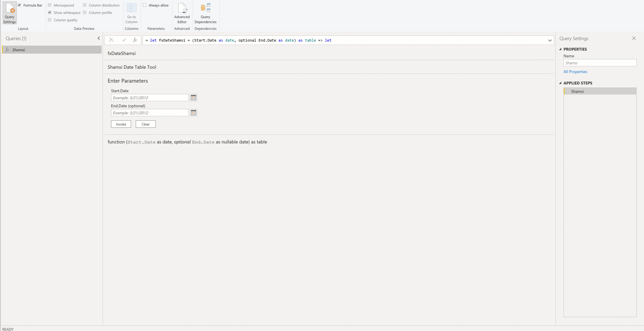Click the fx insert step icon
The width and height of the screenshot is (644, 331).
point(135,40)
